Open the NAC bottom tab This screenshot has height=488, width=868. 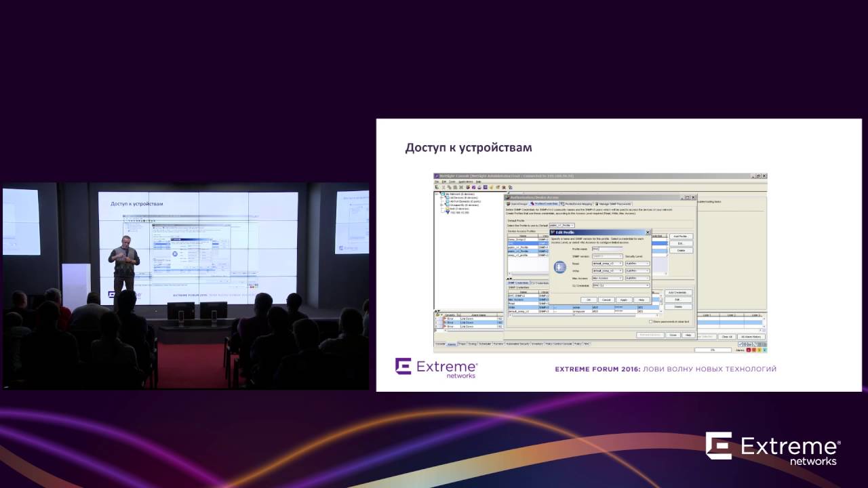coord(587,344)
